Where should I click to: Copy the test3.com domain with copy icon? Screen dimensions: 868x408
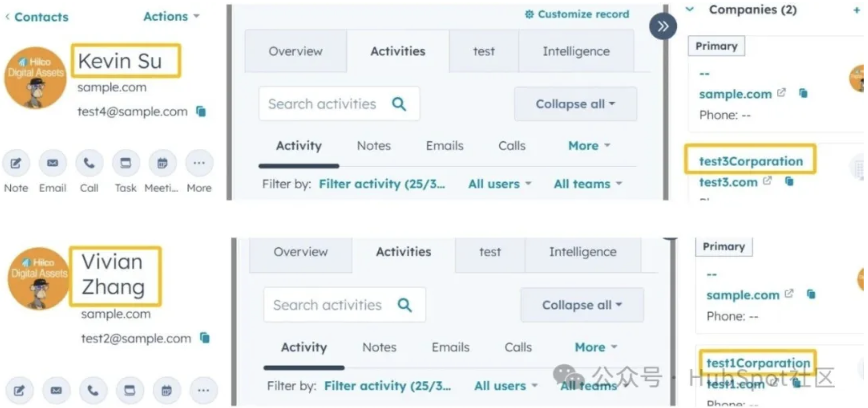coord(789,181)
